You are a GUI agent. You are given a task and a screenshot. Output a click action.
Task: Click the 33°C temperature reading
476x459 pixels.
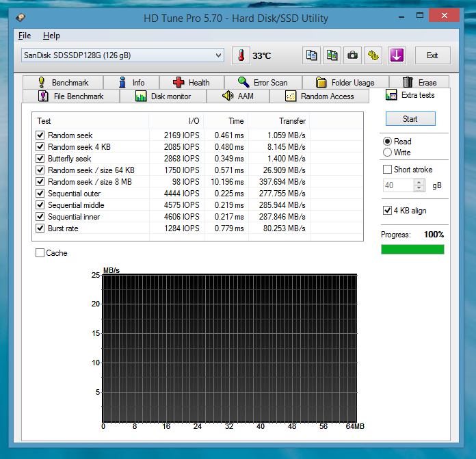coord(262,56)
